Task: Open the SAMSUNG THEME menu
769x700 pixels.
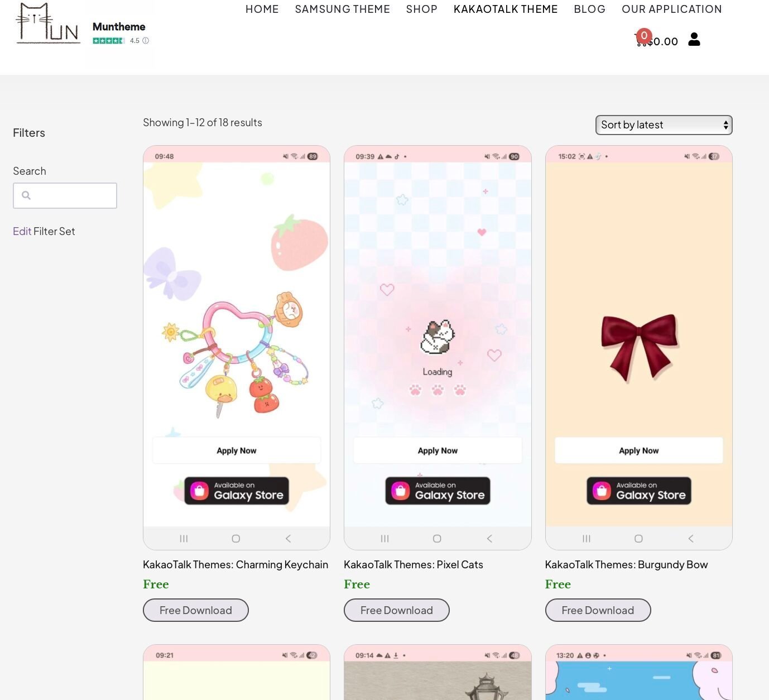Action: 343,9
